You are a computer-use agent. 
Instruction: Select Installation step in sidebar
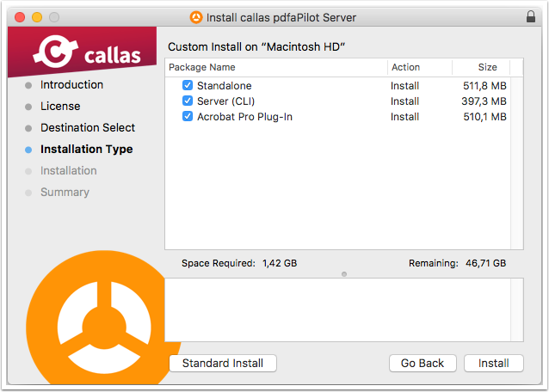point(69,171)
